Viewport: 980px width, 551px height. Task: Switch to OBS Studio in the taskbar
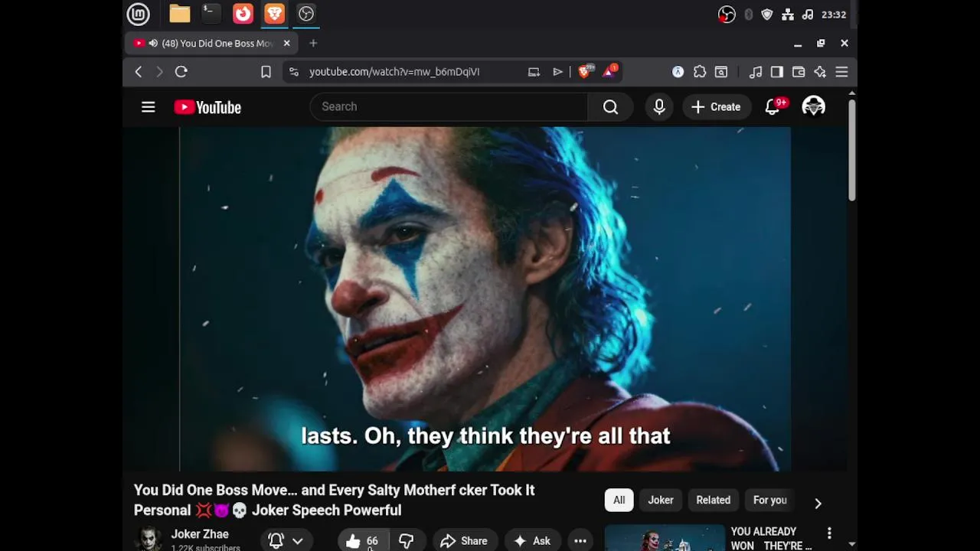[x=306, y=14]
